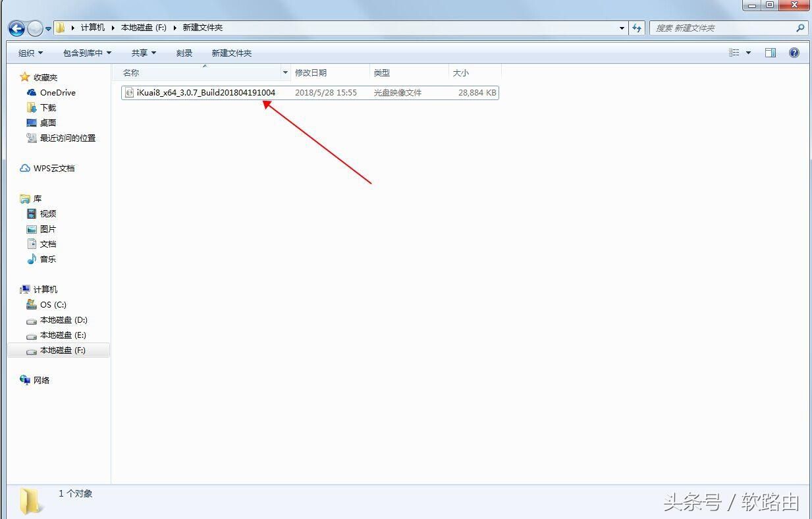Sort by the 类型 column header

[x=409, y=72]
